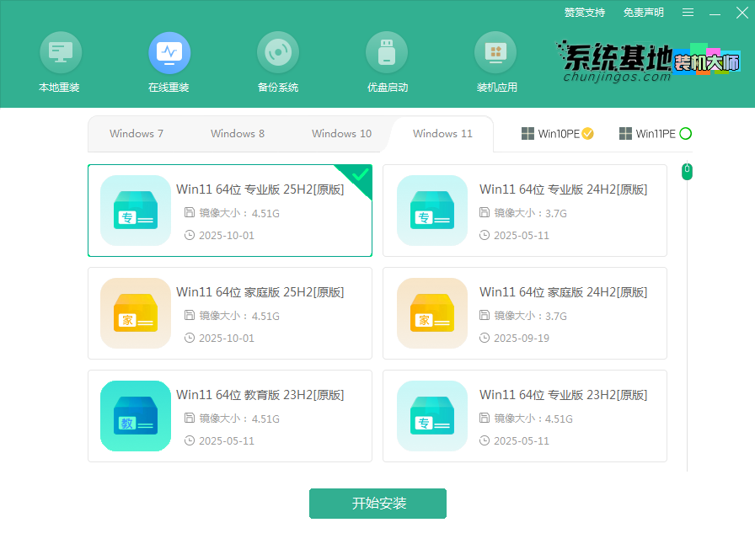Open the hamburger menu in title bar
The width and height of the screenshot is (755, 560).
688,13
